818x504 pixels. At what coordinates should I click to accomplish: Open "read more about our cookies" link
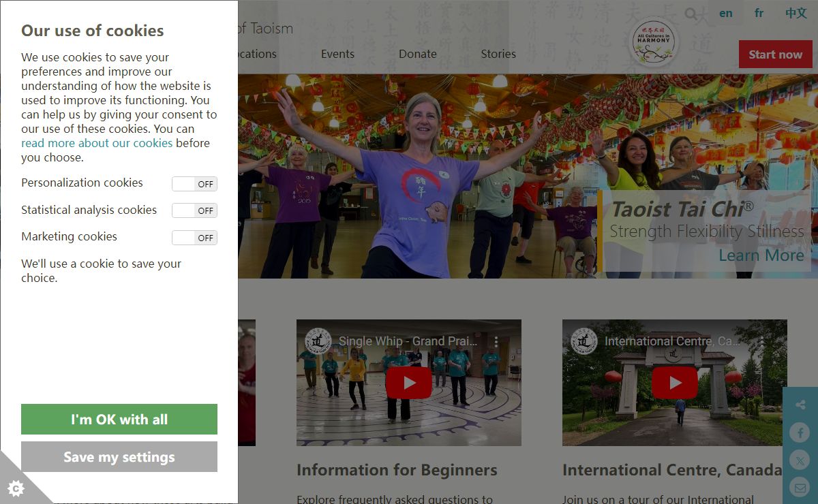point(97,143)
